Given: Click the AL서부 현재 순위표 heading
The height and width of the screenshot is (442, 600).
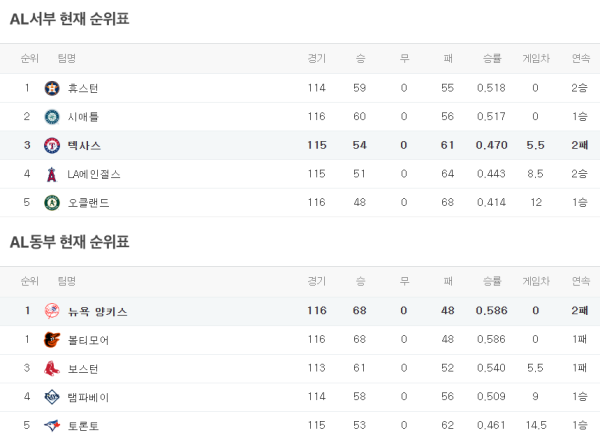Looking at the screenshot, I should (69, 19).
